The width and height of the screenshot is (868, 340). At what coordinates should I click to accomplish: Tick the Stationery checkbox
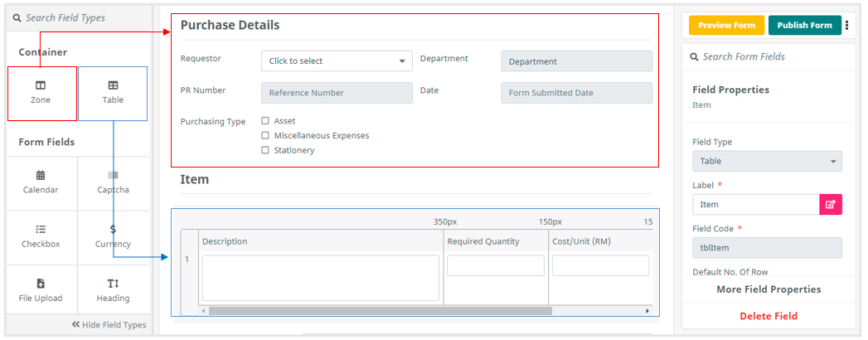click(265, 150)
